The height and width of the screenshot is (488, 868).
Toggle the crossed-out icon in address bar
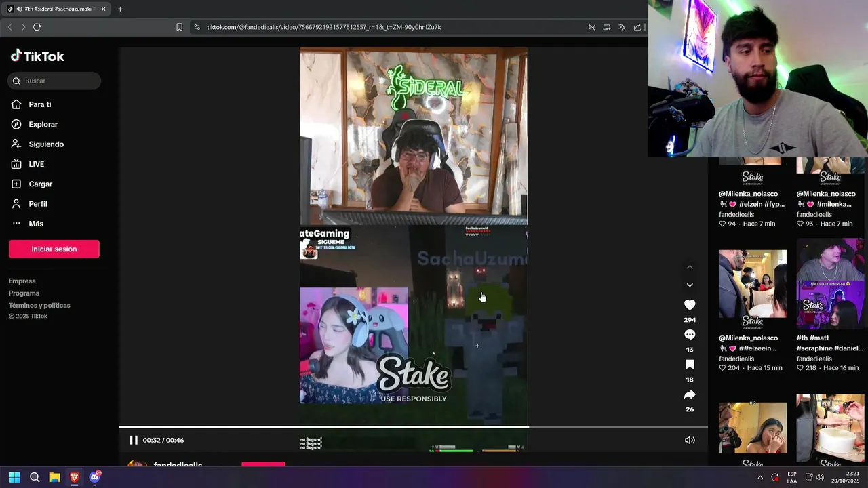pyautogui.click(x=592, y=27)
